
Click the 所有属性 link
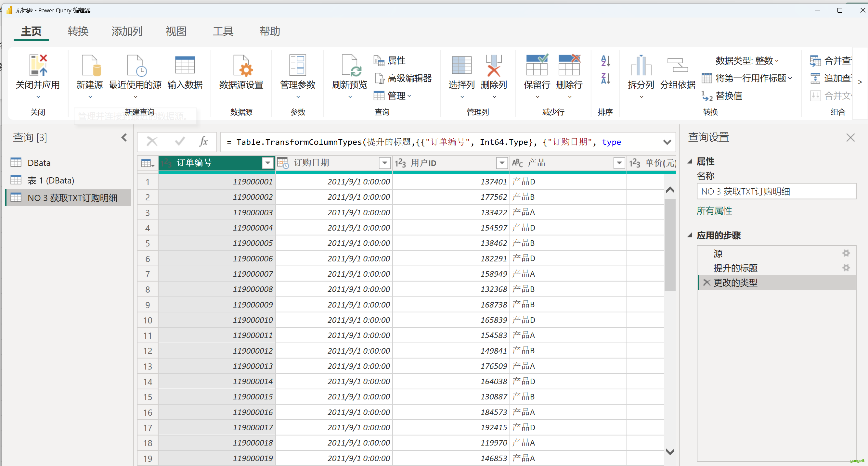click(714, 211)
